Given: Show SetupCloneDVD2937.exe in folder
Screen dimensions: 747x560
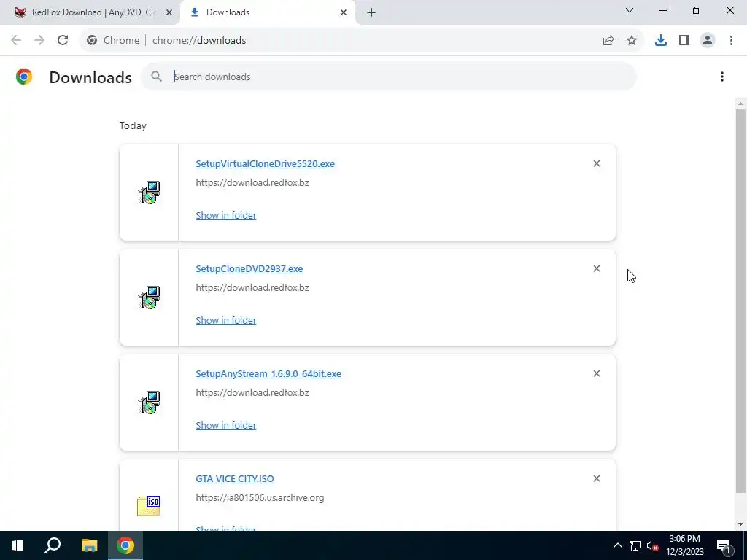Looking at the screenshot, I should pos(226,321).
